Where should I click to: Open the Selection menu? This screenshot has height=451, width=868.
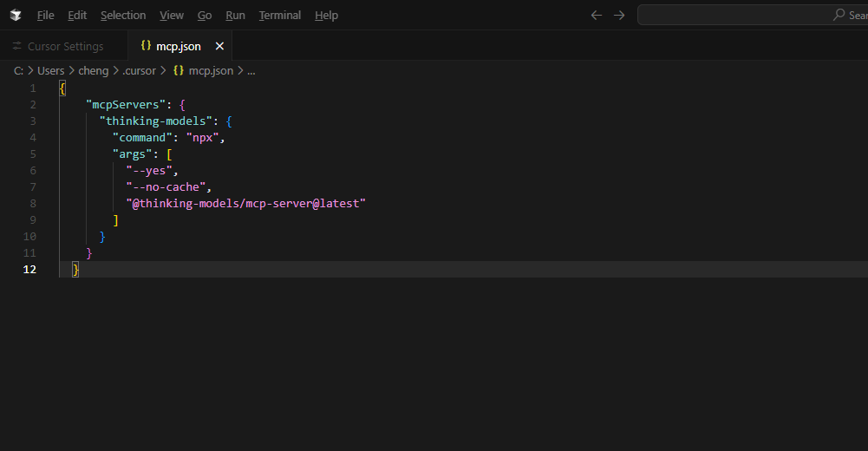123,16
